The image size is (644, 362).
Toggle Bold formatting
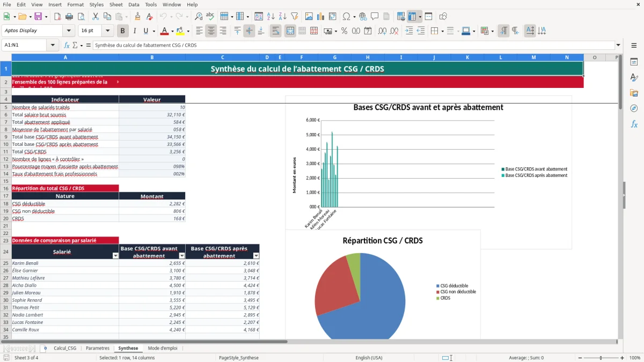tap(123, 31)
